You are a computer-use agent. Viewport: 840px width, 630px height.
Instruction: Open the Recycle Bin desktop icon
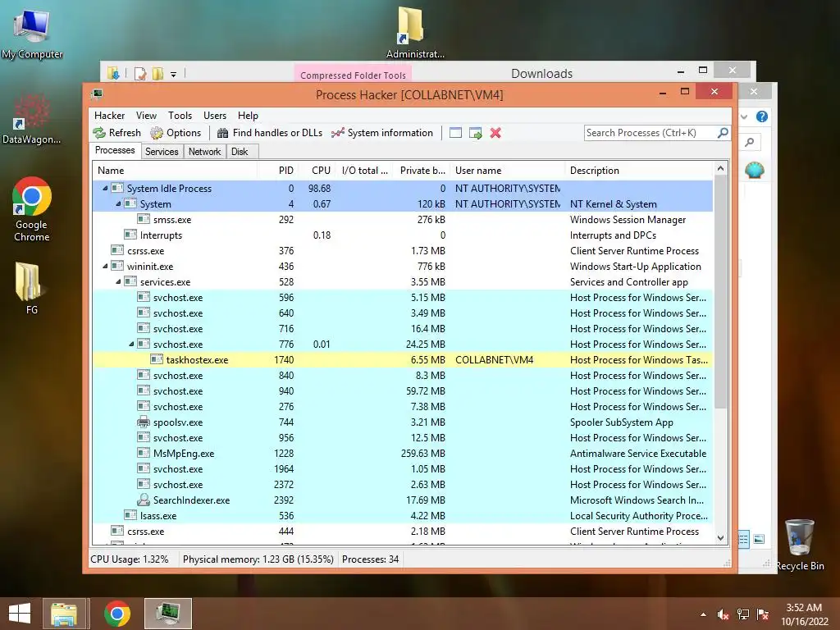coord(800,545)
